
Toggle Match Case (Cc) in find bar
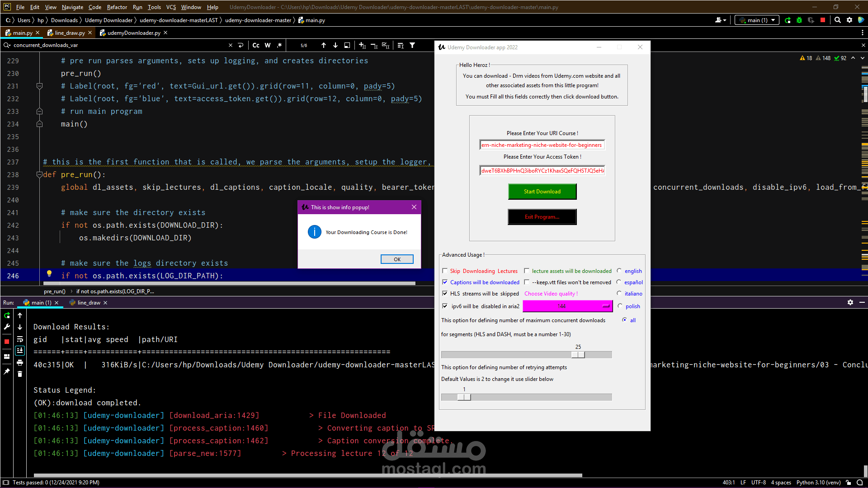256,45
